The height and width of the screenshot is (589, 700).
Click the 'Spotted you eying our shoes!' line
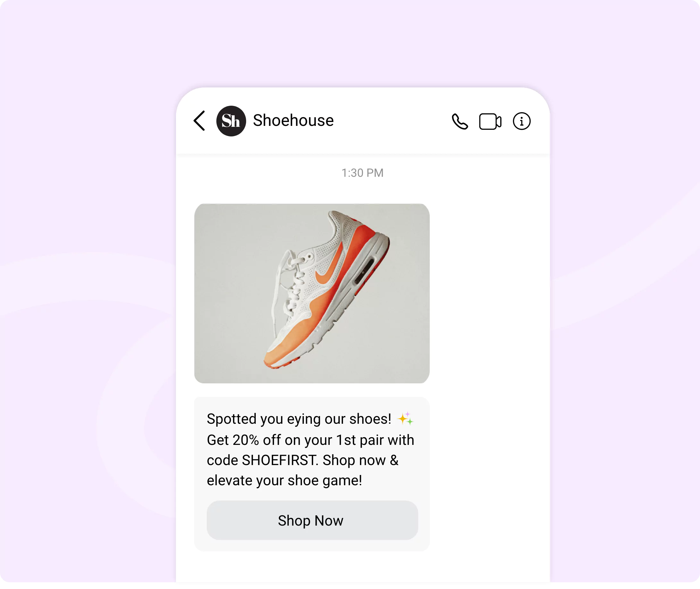pyautogui.click(x=299, y=419)
